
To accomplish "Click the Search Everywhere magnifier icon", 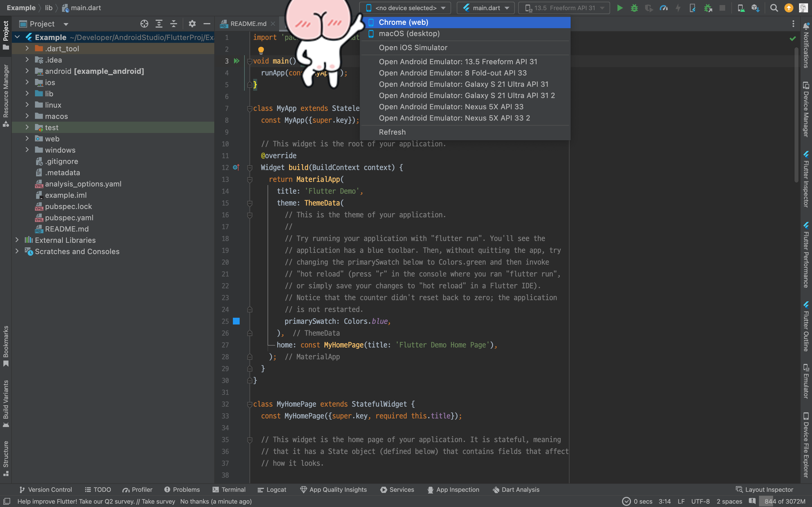I will [774, 8].
